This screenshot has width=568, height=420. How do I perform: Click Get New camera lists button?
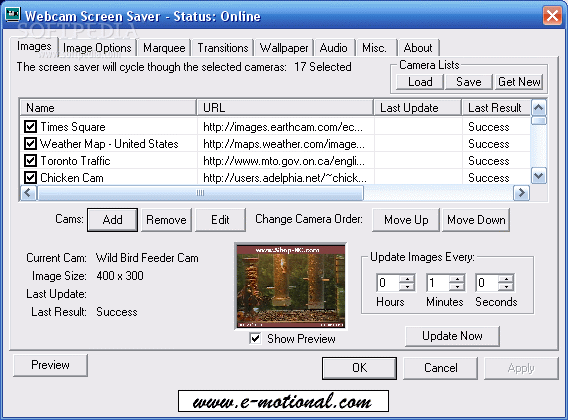[519, 82]
